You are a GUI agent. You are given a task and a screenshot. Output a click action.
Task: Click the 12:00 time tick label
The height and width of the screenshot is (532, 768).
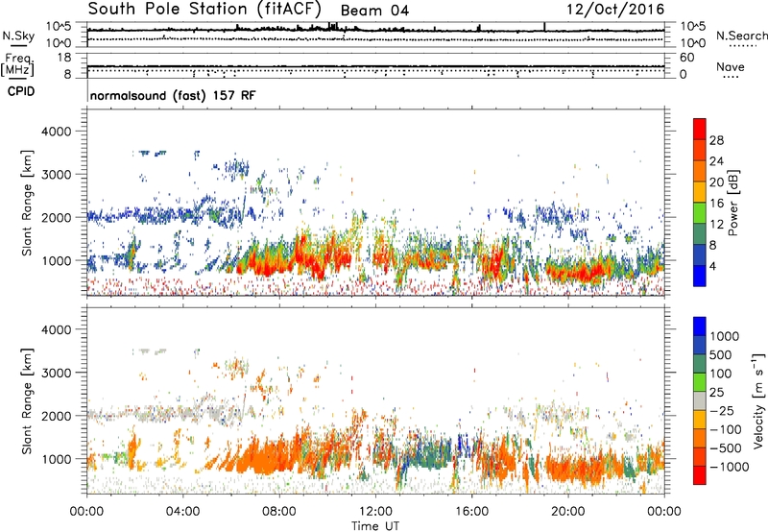[x=375, y=512]
